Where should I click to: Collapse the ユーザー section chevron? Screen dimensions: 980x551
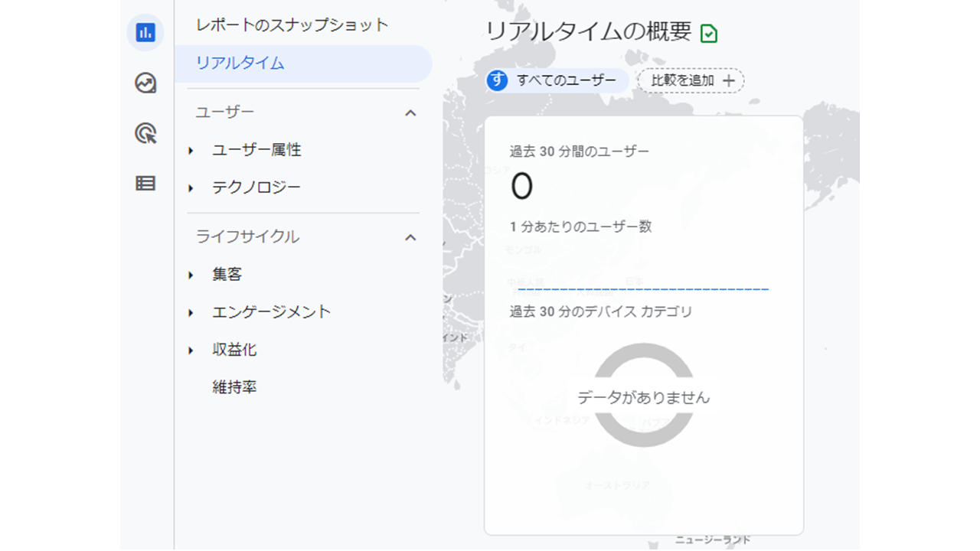click(411, 112)
